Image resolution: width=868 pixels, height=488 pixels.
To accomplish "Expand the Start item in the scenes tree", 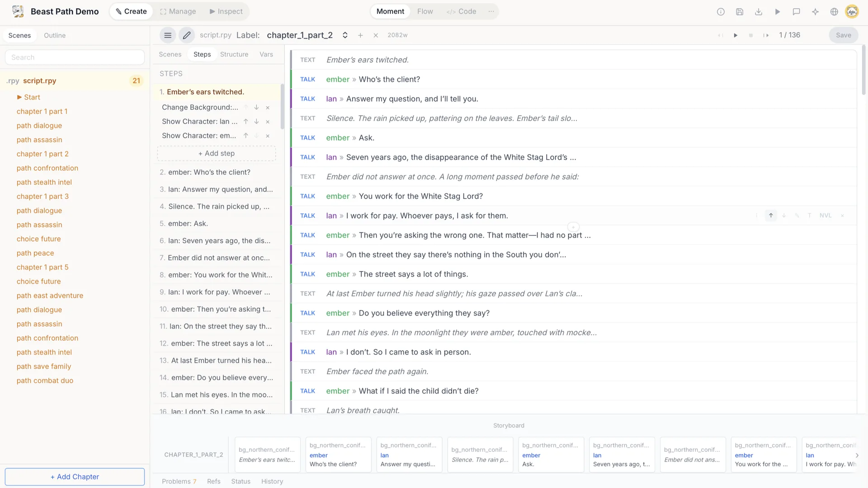I will click(x=19, y=97).
